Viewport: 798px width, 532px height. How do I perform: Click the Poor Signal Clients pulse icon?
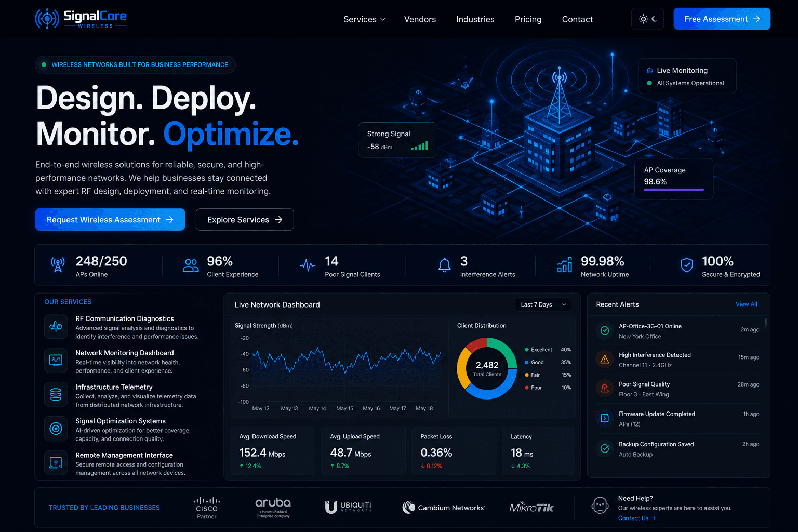308,265
